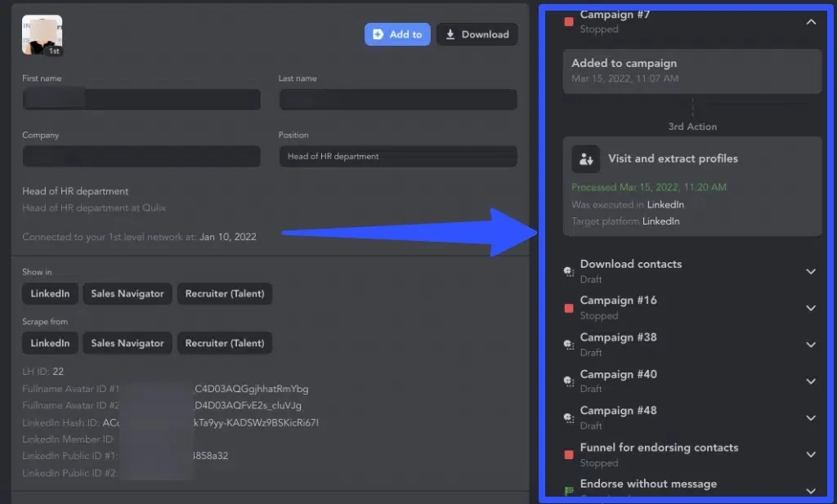Expand Campaign #48 details
Screen dimensions: 837x504
(x=811, y=418)
